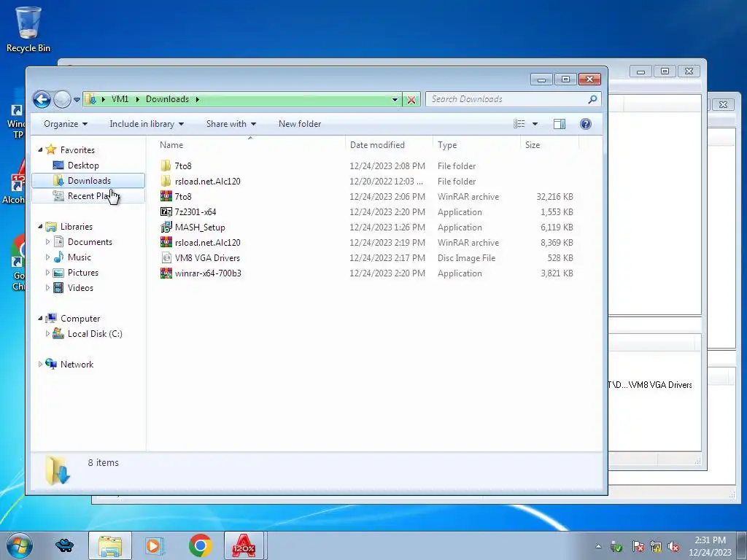The image size is (747, 560).
Task: Collapse the Favorites tree section
Action: (x=41, y=150)
